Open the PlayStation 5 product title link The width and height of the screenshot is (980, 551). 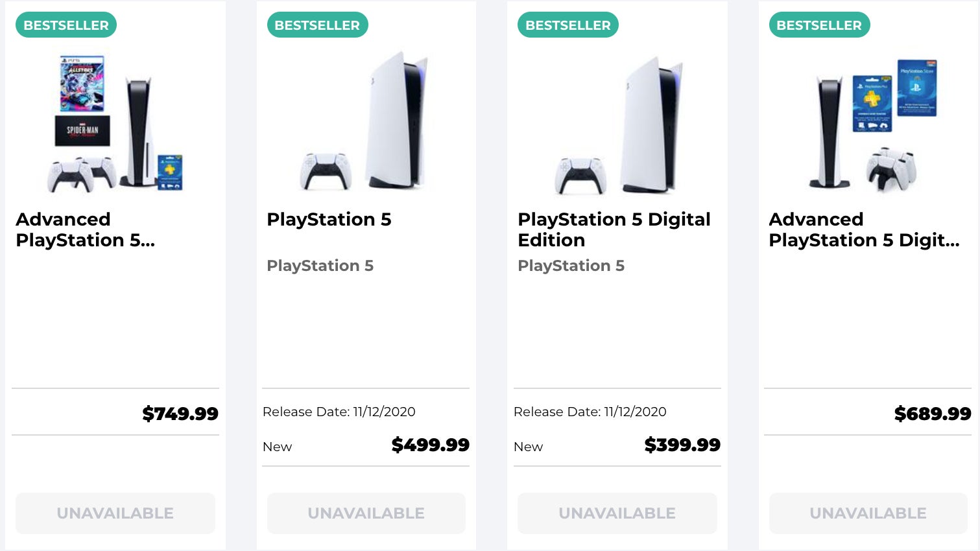329,219
